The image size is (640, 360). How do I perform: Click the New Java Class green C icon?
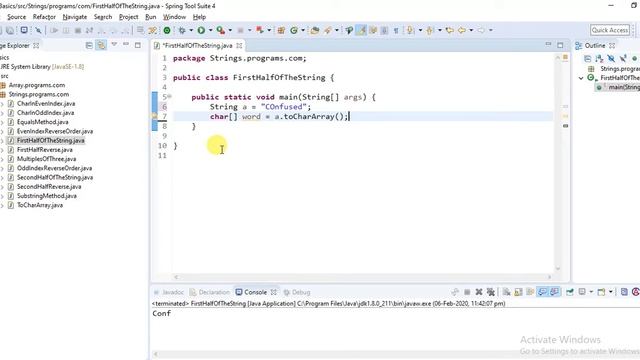tap(294, 30)
